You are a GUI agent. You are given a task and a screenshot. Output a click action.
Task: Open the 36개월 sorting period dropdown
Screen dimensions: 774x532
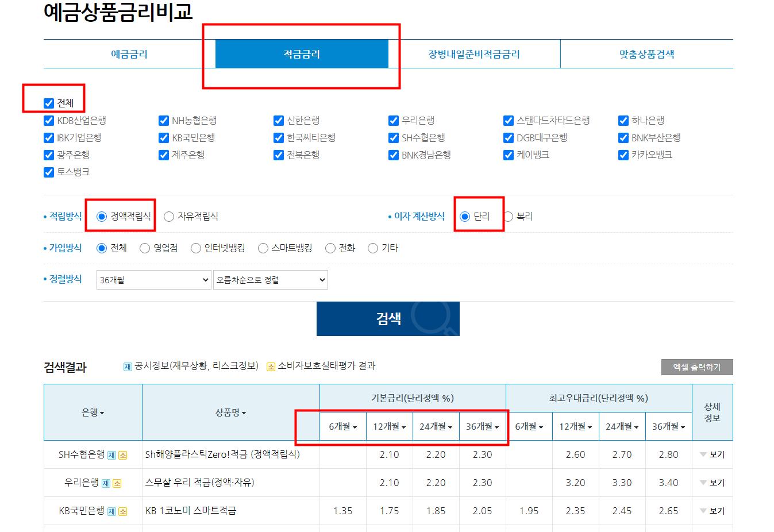[153, 280]
